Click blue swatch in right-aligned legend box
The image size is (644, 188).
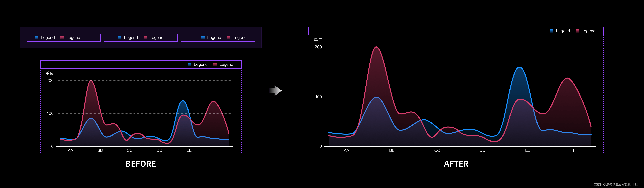[x=203, y=38]
